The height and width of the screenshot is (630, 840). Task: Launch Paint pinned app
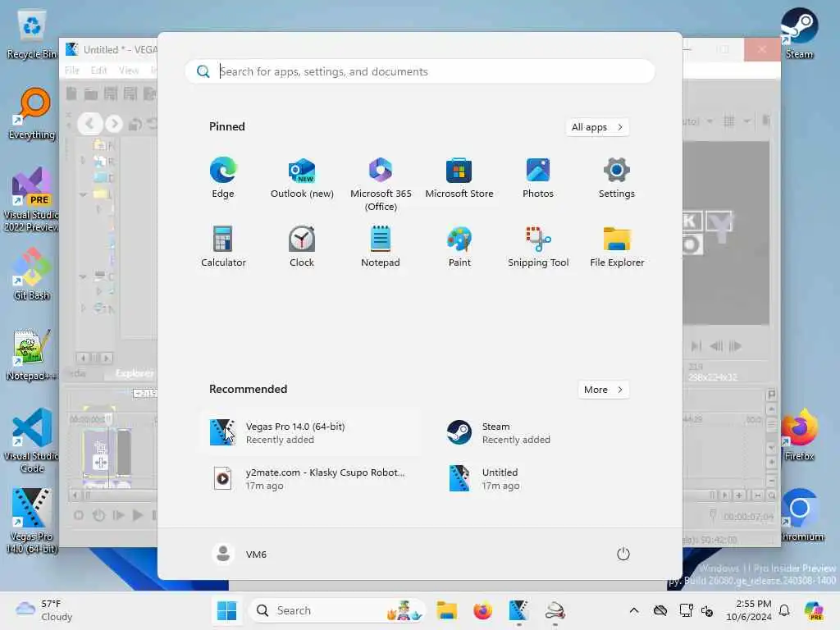point(459,247)
